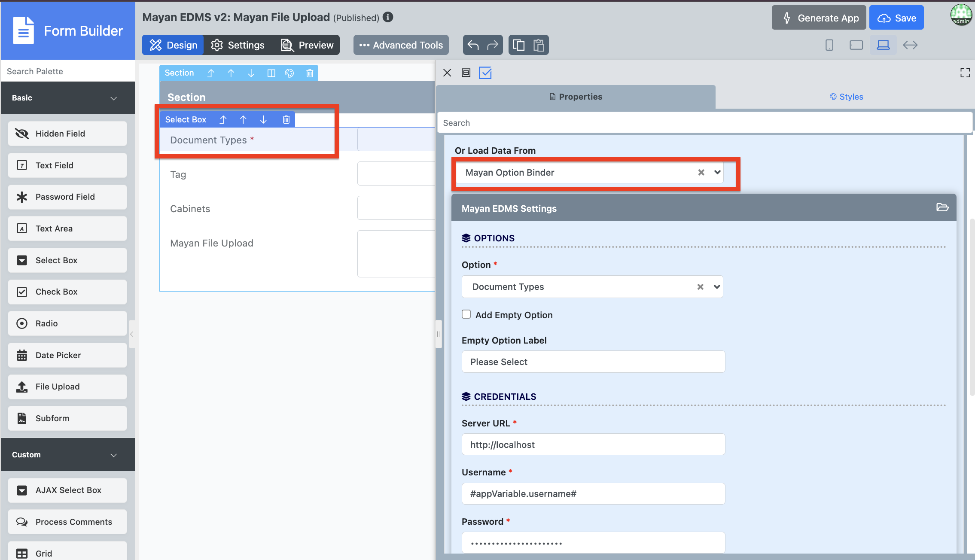Image resolution: width=975 pixels, height=560 pixels.
Task: Click the Password input field
Action: click(593, 543)
